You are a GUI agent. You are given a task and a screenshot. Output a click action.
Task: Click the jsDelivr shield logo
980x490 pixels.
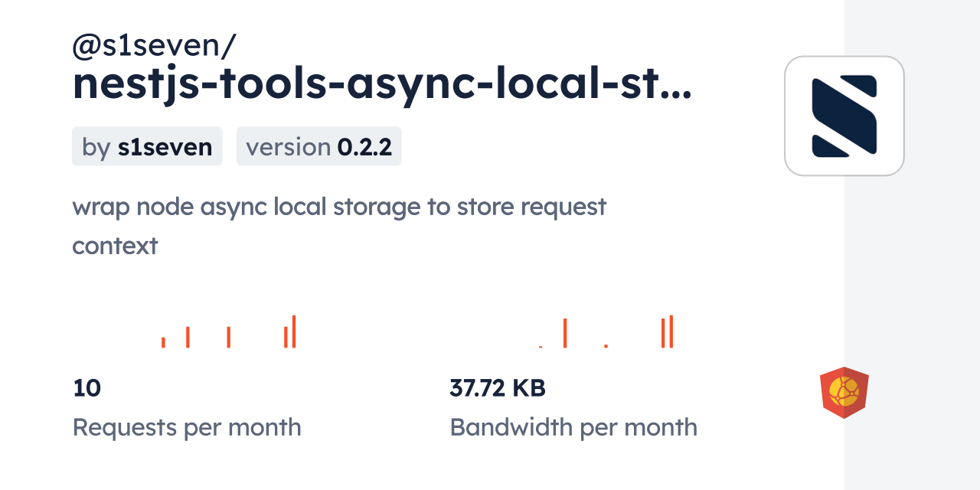pos(844,392)
